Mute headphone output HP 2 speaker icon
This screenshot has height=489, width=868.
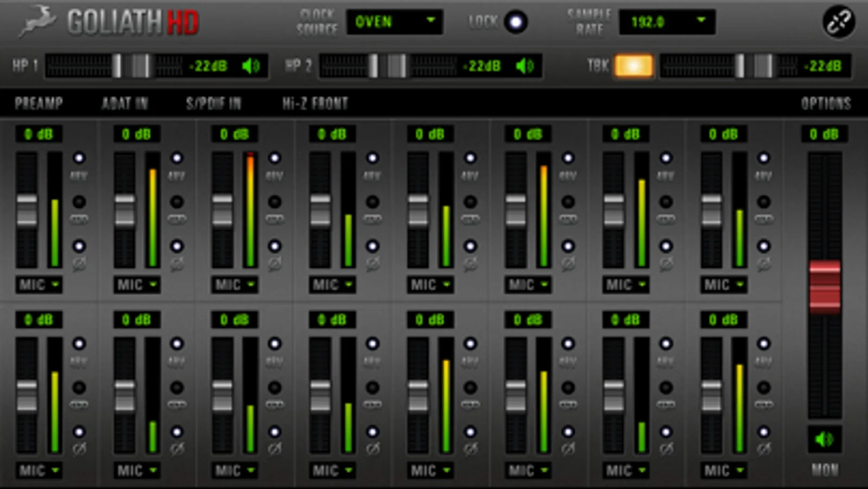pos(525,66)
